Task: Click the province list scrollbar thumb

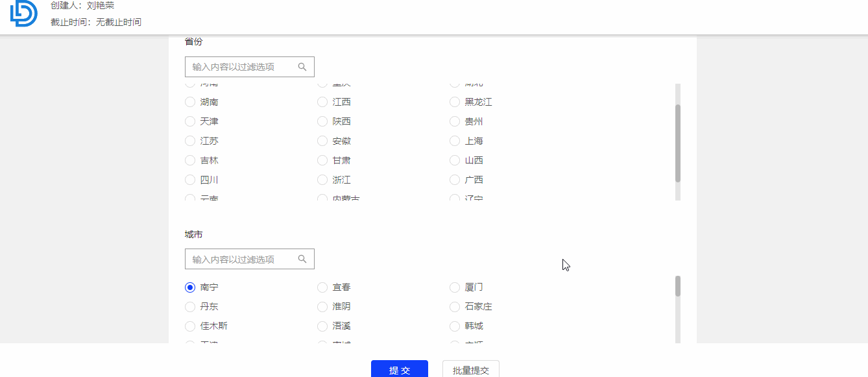Action: (x=678, y=143)
